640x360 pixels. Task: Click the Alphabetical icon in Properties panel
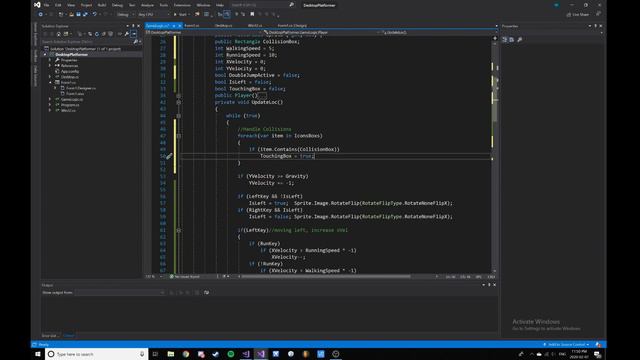pos(511,40)
